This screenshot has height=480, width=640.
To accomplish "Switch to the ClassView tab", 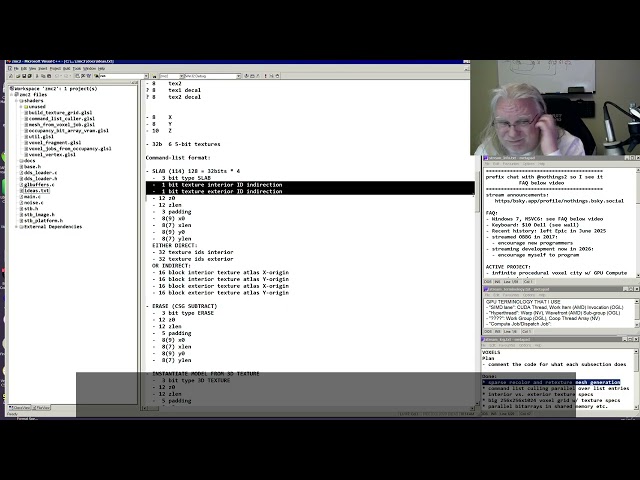I will coord(20,408).
